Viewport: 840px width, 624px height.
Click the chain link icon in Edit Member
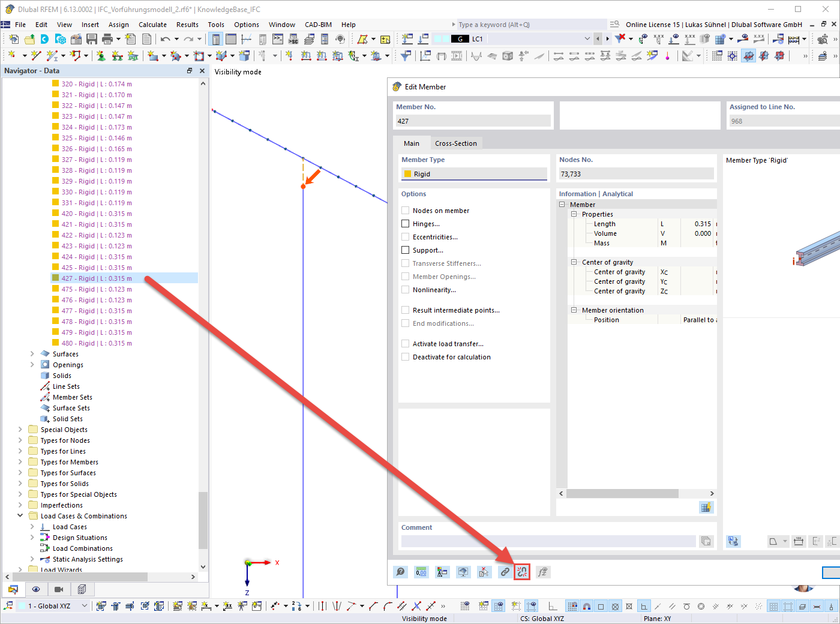click(x=505, y=572)
